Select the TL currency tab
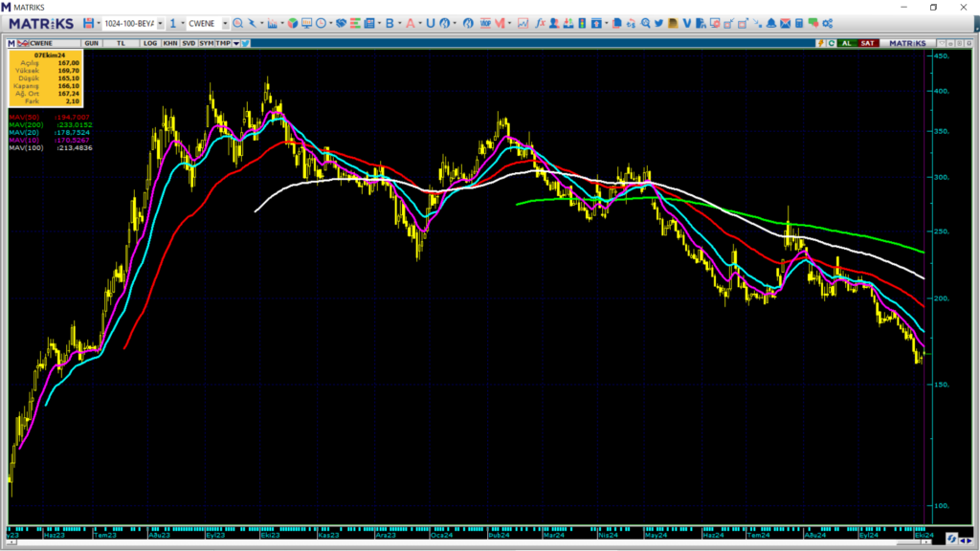This screenshot has height=551, width=980. click(x=121, y=43)
